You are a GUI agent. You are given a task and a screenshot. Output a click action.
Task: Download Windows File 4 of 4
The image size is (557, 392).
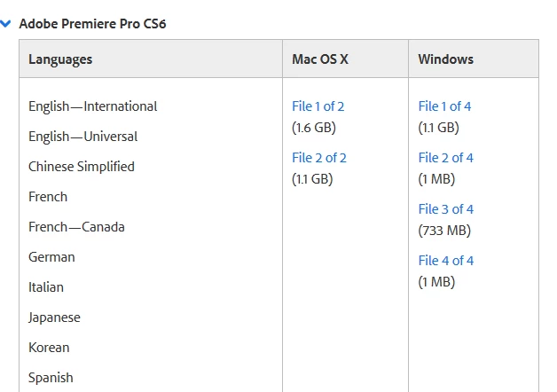pos(446,261)
